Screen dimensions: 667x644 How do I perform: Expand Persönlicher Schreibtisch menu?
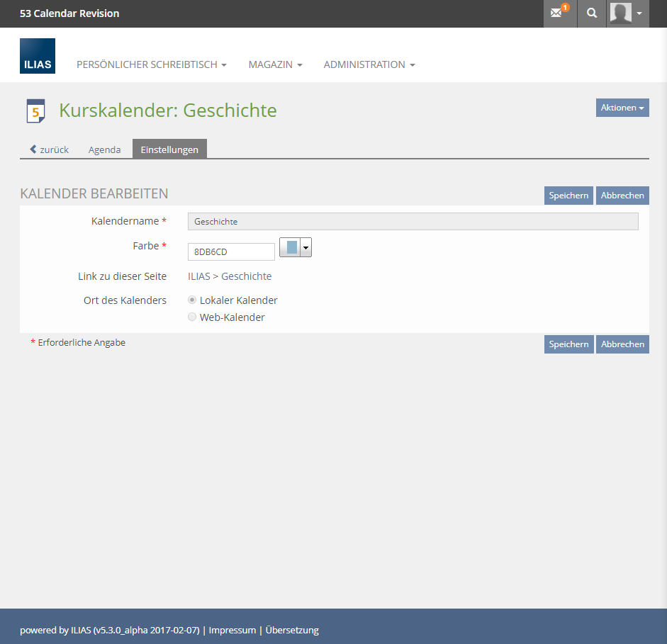(151, 64)
